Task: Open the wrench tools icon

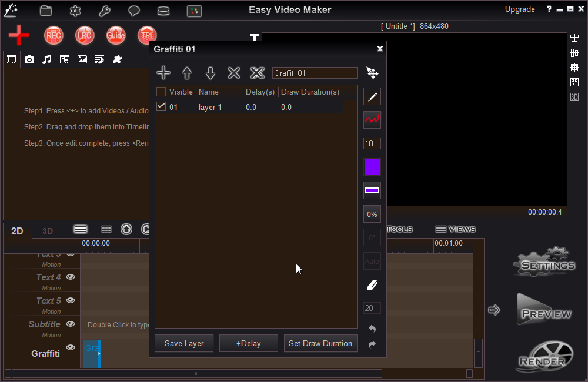Action: click(104, 11)
